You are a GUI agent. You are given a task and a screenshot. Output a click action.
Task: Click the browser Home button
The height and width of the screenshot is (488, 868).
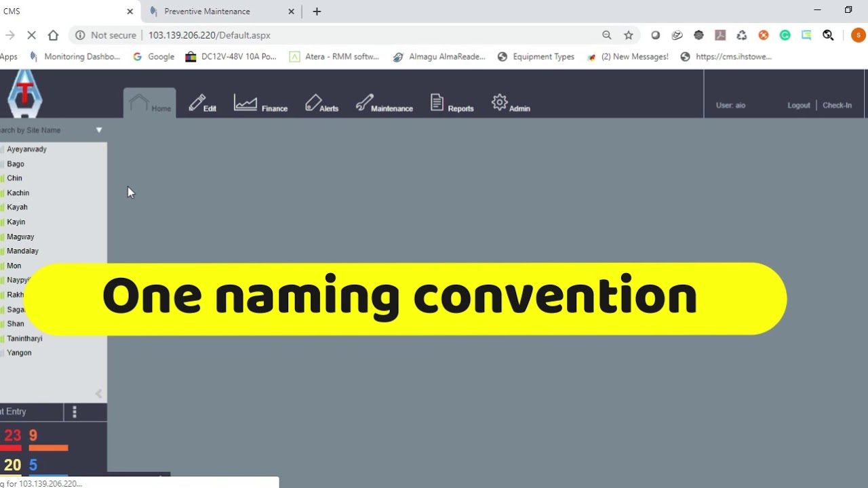54,35
